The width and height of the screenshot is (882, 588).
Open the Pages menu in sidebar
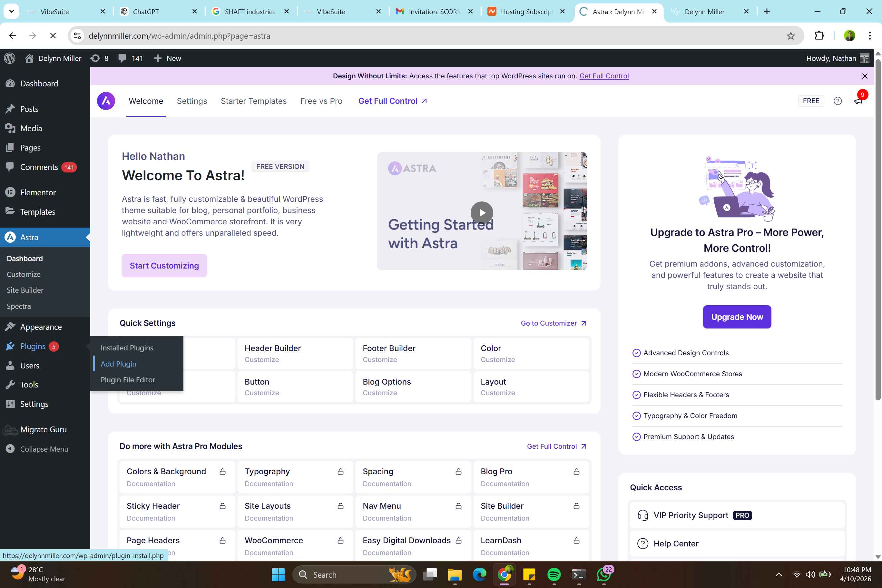30,148
